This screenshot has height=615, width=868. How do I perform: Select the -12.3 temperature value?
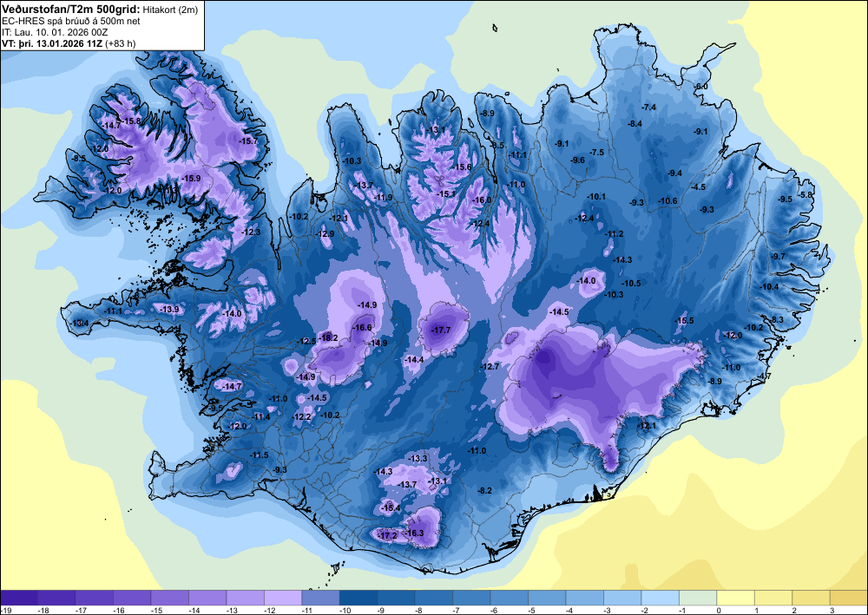(251, 232)
